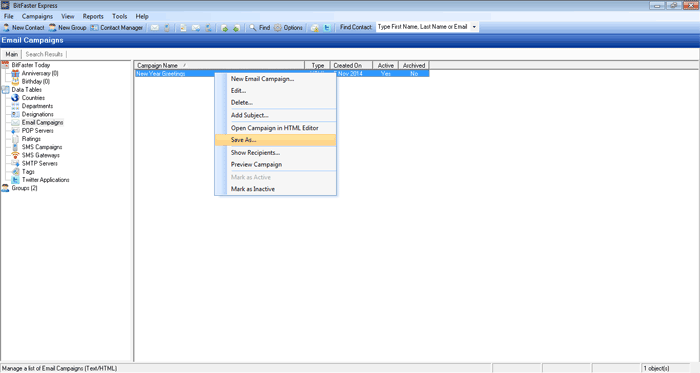Open the Ratings tree item
Image resolution: width=700 pixels, height=373 pixels.
coord(26,139)
